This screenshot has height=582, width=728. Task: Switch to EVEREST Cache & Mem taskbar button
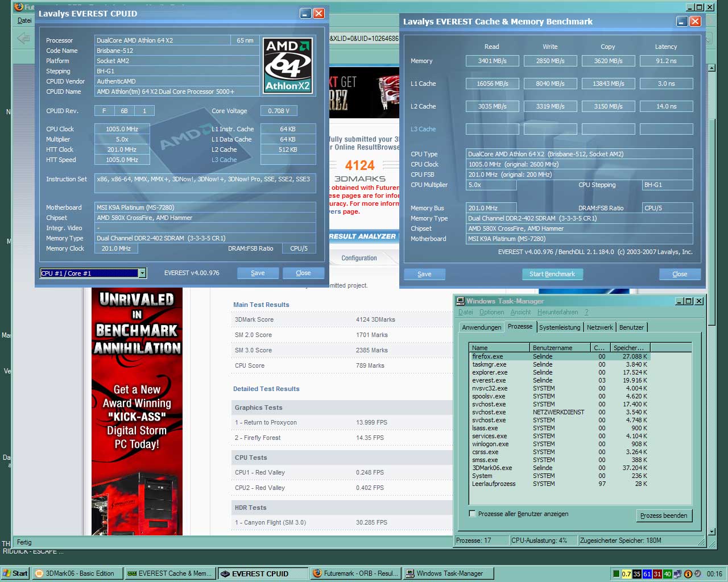(170, 573)
